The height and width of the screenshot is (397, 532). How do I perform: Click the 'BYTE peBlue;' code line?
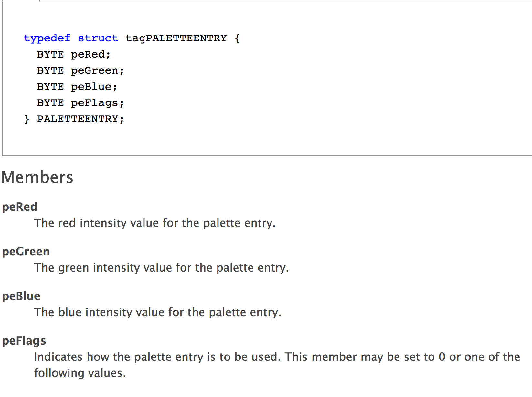click(77, 87)
